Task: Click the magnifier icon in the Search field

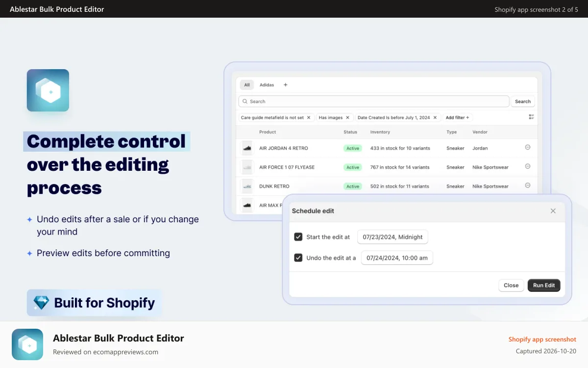Action: (x=245, y=102)
